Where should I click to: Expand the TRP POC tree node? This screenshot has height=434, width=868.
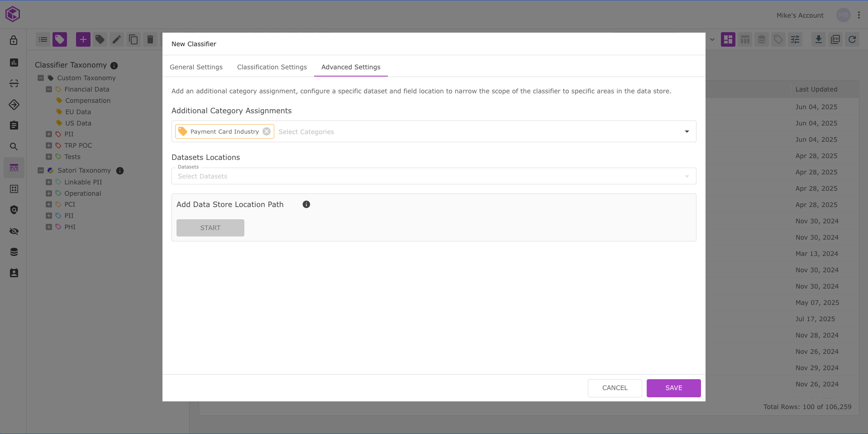pos(49,145)
